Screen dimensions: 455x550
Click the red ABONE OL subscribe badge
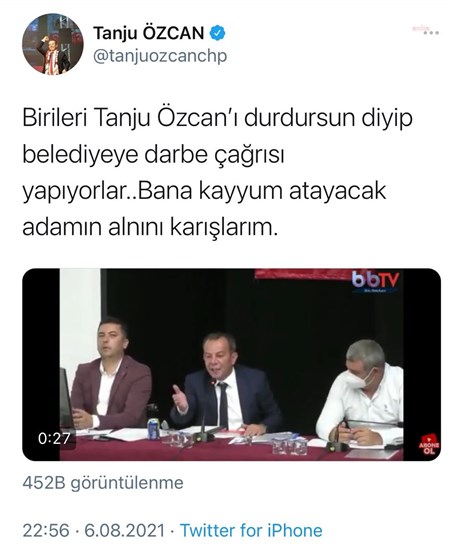(x=429, y=446)
